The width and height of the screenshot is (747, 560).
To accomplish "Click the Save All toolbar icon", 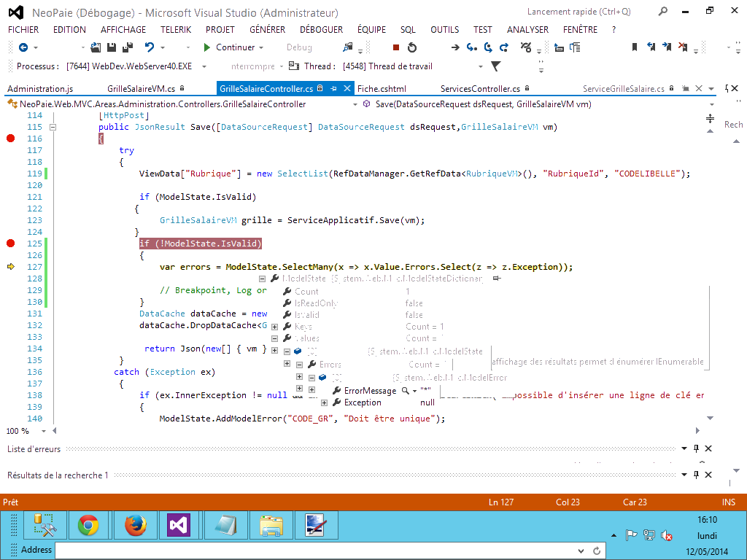I will [x=127, y=47].
